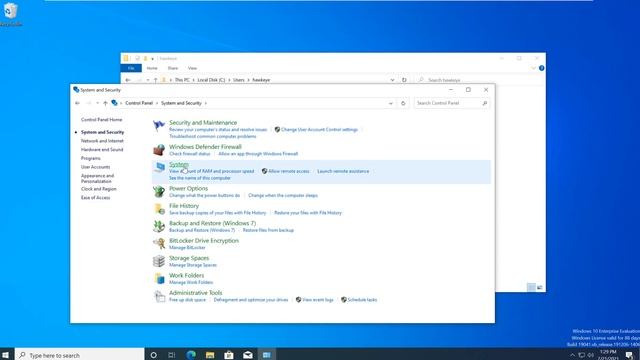This screenshot has width=640, height=360.
Task: Click the File Explorer search box
Action: tap(478, 80)
